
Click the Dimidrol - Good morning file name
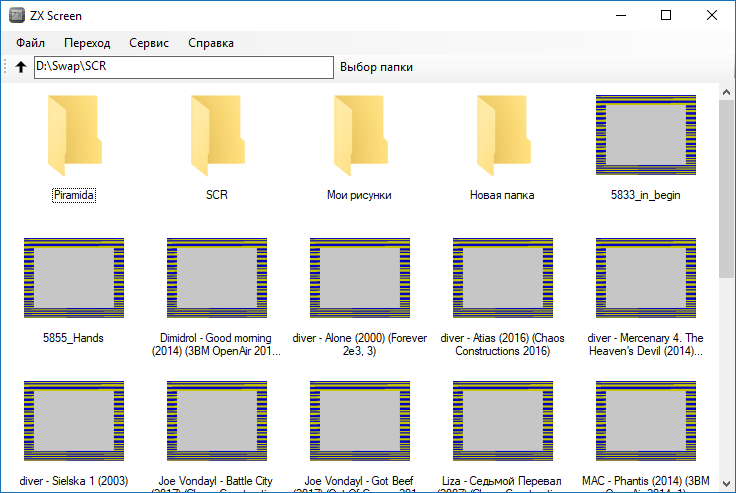tap(216, 345)
